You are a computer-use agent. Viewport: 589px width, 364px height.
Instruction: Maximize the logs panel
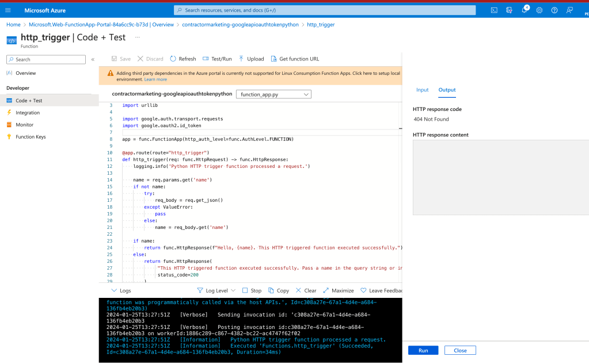click(338, 290)
